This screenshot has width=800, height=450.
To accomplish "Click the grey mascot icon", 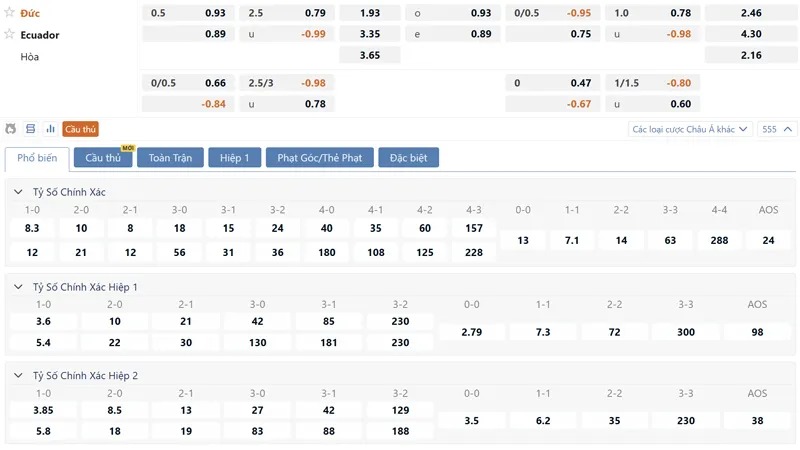I will (11, 129).
